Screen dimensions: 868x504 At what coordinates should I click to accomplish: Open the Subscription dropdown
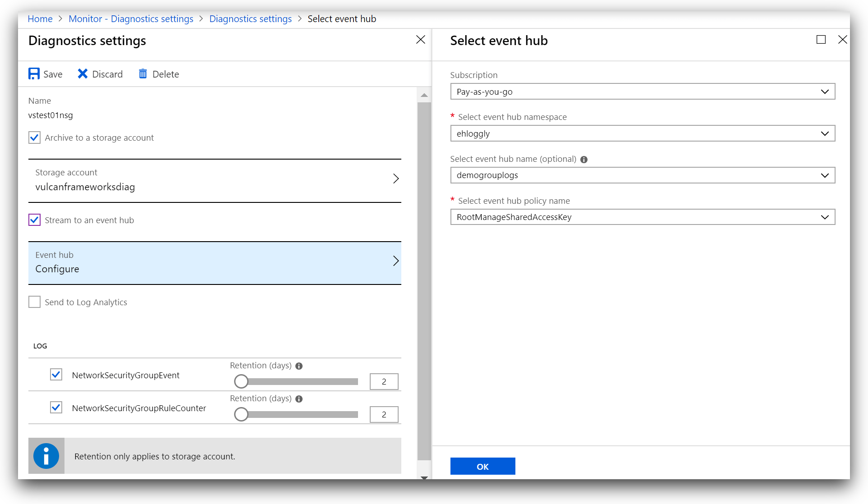(x=643, y=92)
